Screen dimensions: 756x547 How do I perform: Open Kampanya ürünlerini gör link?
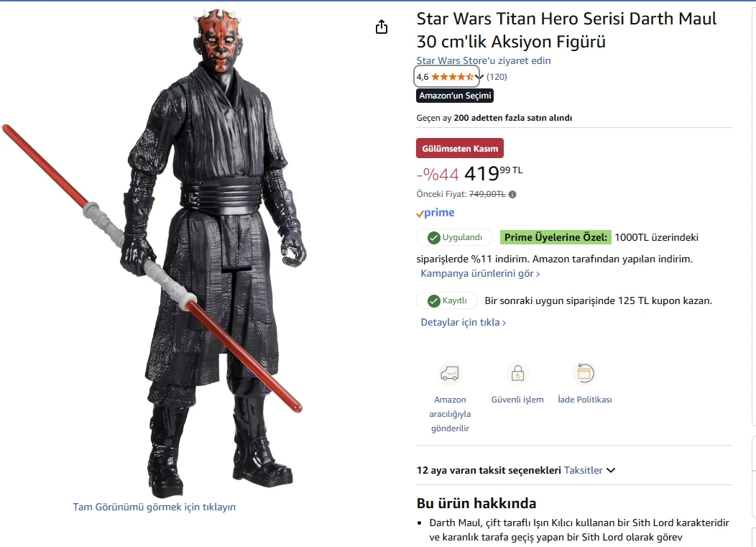(x=480, y=273)
